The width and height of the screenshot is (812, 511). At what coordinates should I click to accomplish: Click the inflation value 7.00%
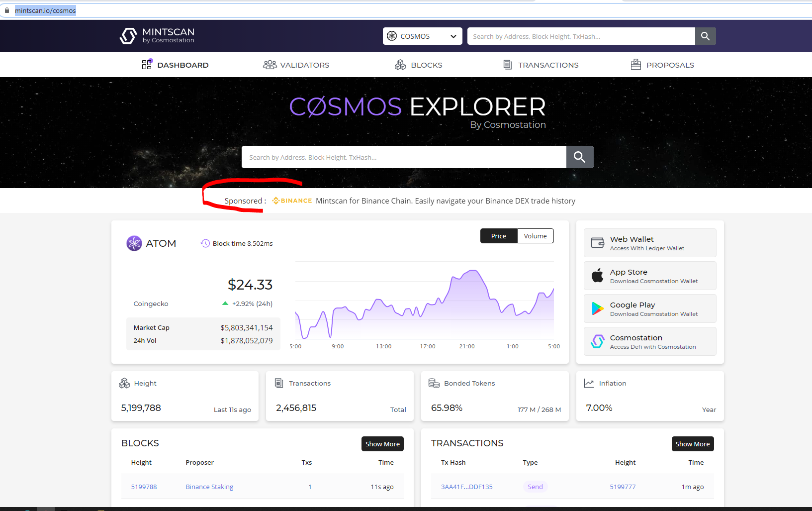(599, 408)
